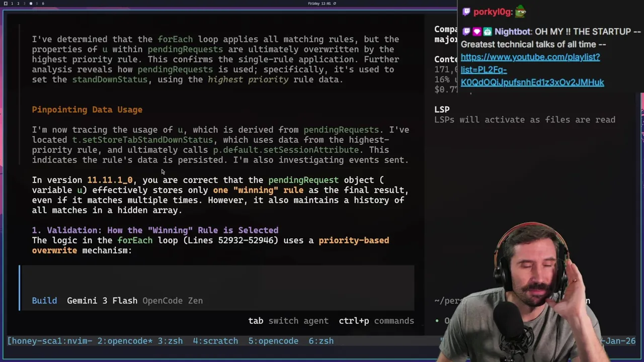Click the ctrl+p commands hint
This screenshot has height=362, width=644.
376,321
